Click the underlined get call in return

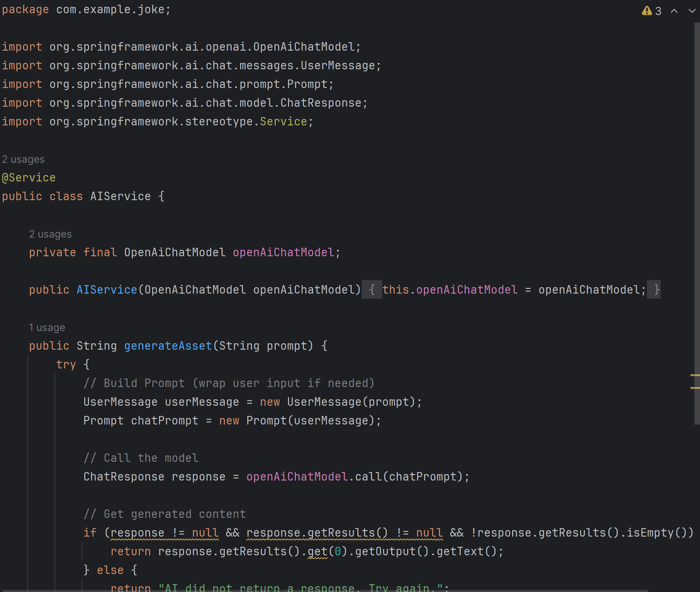click(x=317, y=551)
